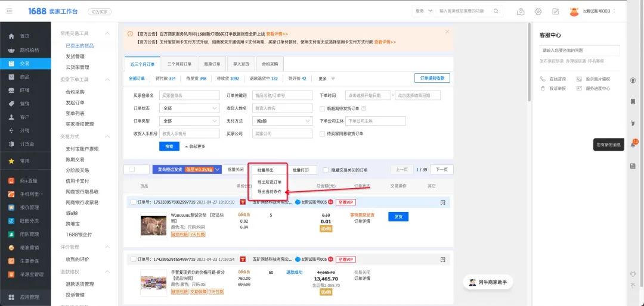The width and height of the screenshot is (644, 306).
Task: Click 搜索 button
Action: click(169, 146)
